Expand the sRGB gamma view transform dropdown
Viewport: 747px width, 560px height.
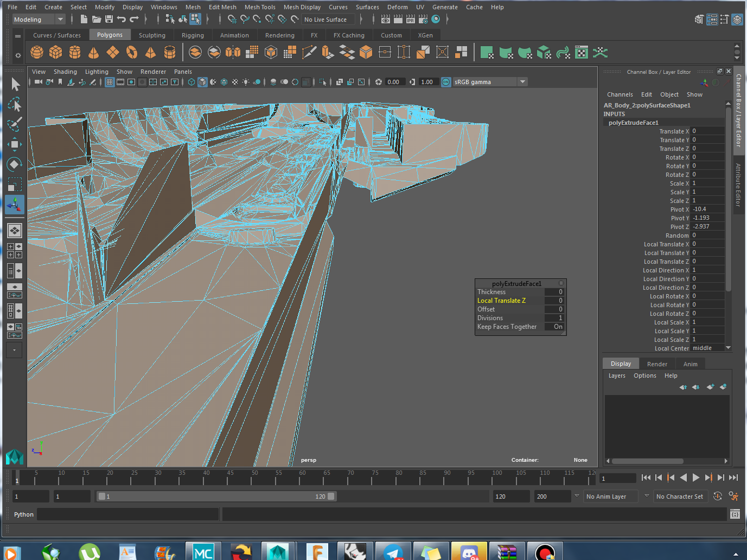[522, 82]
